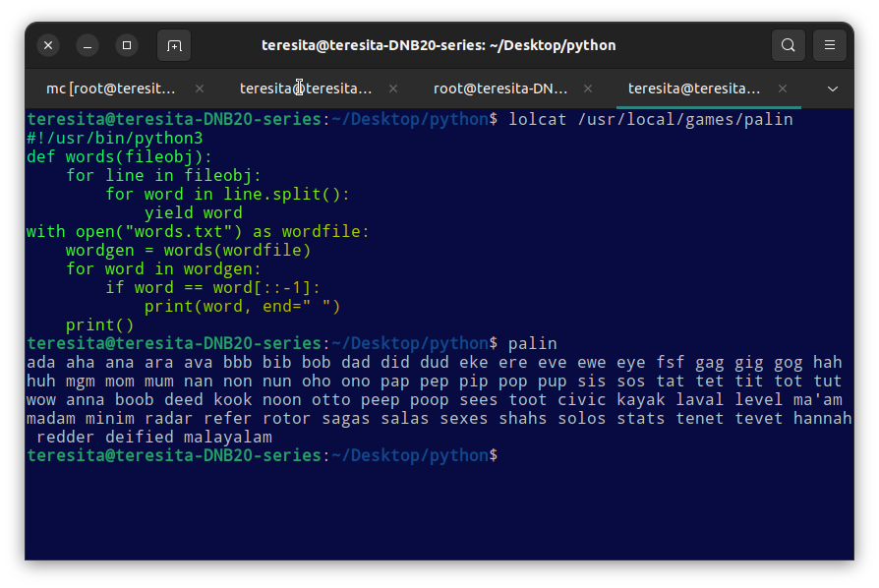The height and width of the screenshot is (588, 879).
Task: Open the hamburger main menu
Action: pos(830,45)
